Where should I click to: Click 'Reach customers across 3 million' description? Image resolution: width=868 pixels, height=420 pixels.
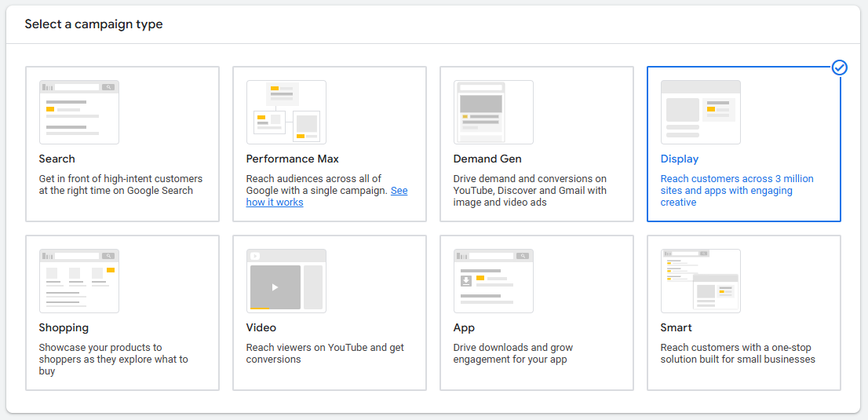[737, 191]
